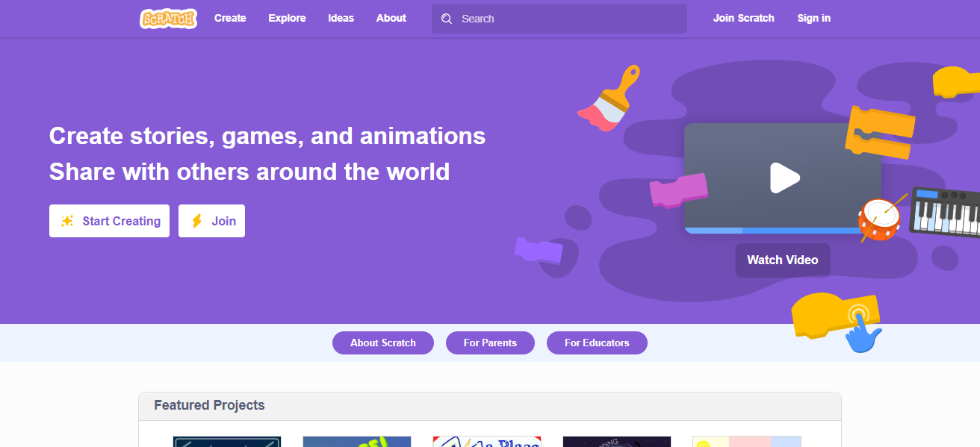Open the About Scratch pill button
Screen dimensions: 980x447
tap(383, 343)
